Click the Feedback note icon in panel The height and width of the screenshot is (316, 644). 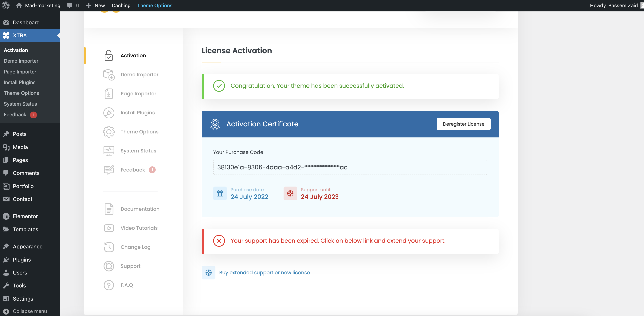(109, 170)
